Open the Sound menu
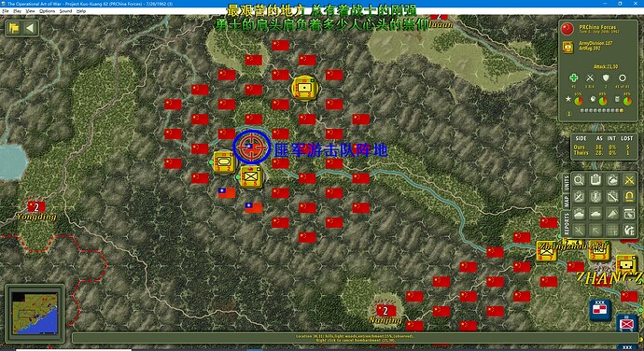644x351 pixels. click(x=65, y=11)
